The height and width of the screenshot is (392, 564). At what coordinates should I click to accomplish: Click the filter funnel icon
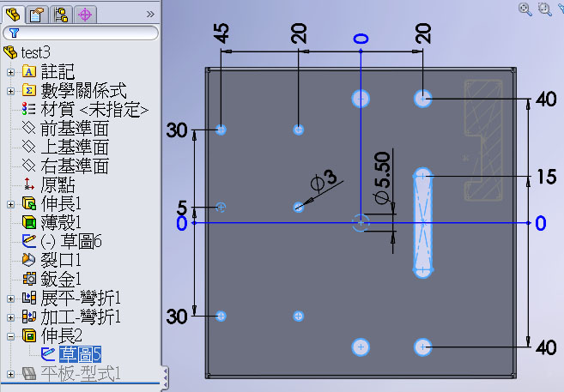14,33
